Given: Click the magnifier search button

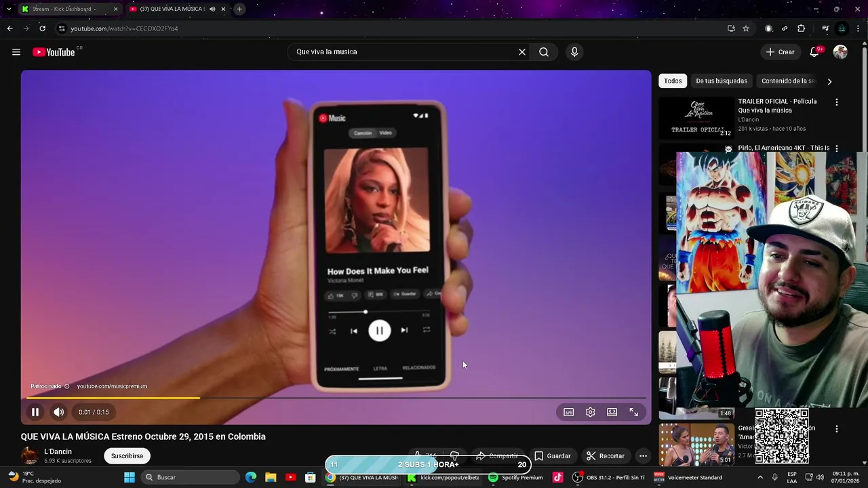Looking at the screenshot, I should click(544, 52).
